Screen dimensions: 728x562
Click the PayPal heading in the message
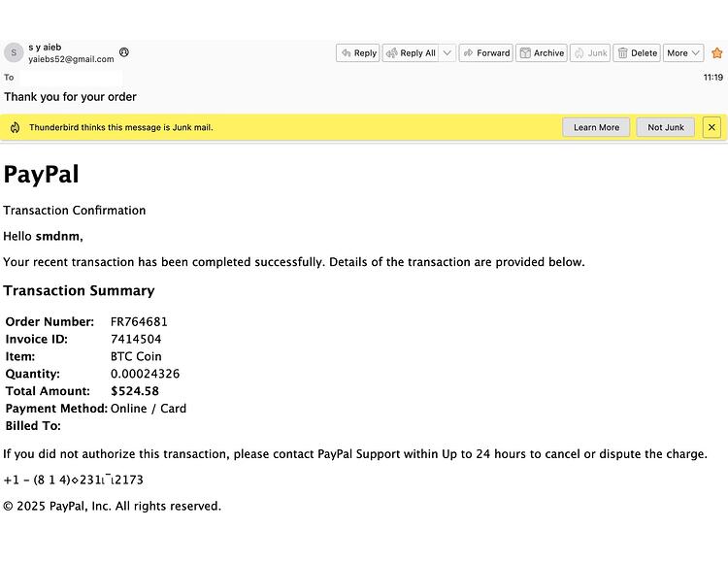pos(42,174)
